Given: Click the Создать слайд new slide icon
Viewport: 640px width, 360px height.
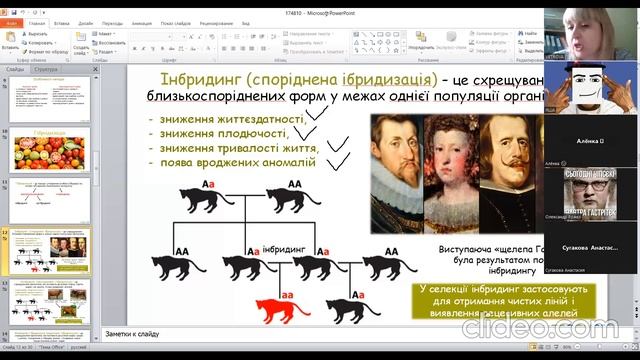Looking at the screenshot, I should click(81, 38).
